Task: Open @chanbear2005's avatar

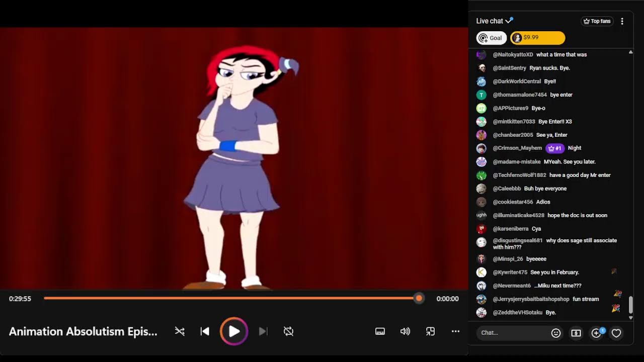Action: [x=481, y=135]
